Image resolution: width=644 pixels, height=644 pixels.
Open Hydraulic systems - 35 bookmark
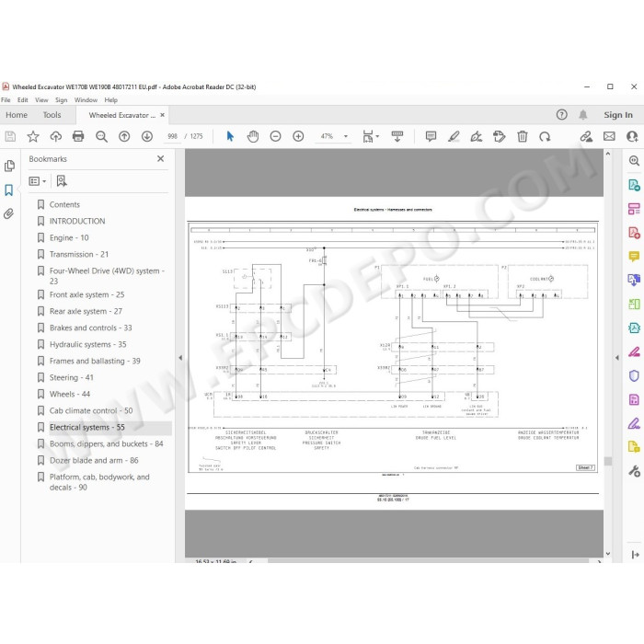pyautogui.click(x=88, y=344)
